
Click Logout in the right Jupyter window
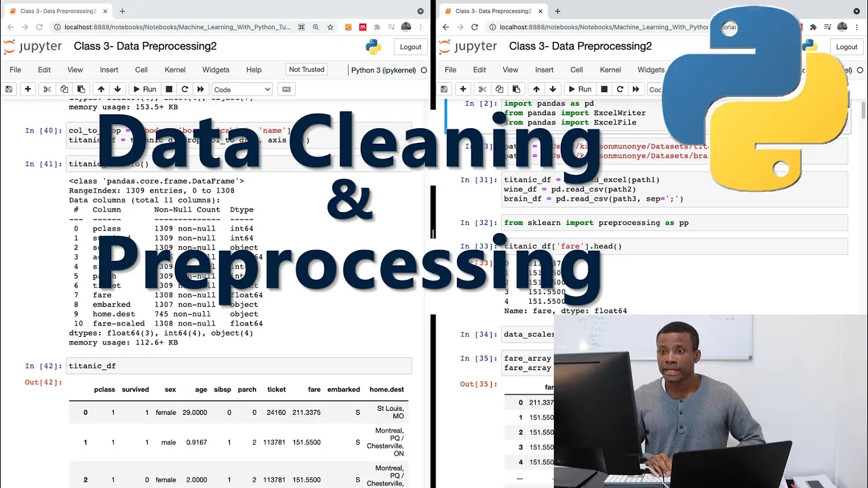(846, 47)
